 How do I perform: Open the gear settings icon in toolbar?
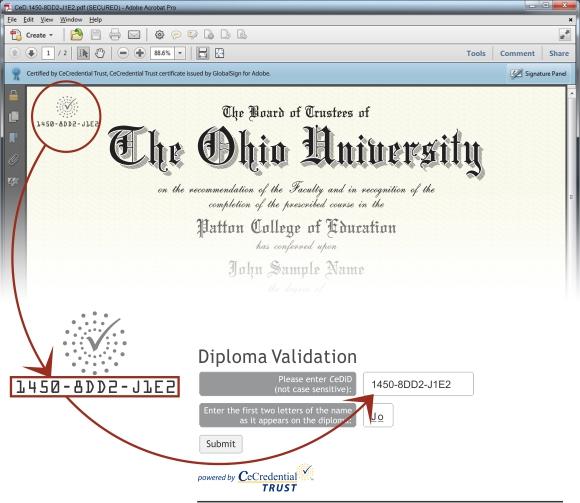pyautogui.click(x=159, y=35)
